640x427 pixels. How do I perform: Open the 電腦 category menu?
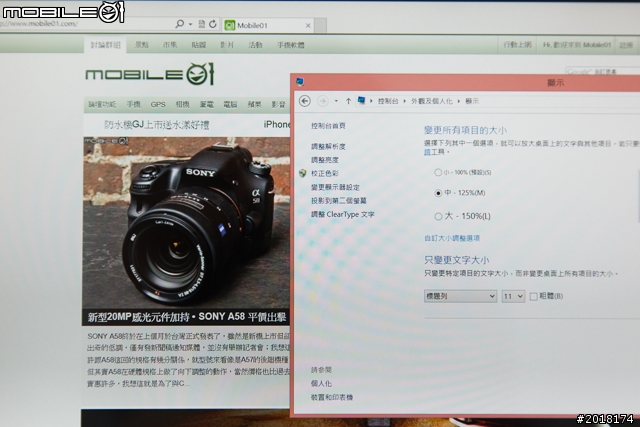230,105
